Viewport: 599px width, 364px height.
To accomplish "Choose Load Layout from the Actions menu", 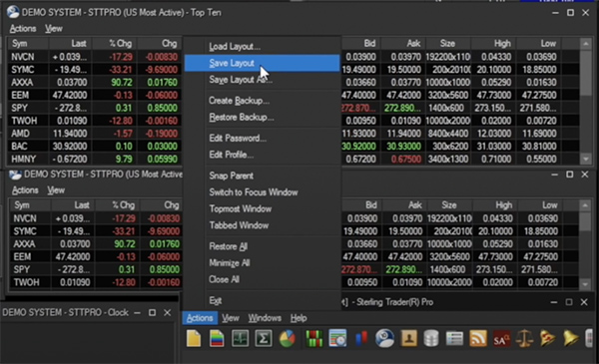I will pos(262,46).
